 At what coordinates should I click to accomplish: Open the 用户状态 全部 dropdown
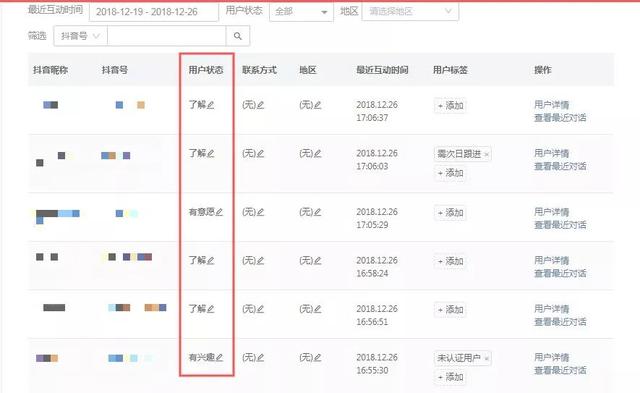tap(301, 12)
